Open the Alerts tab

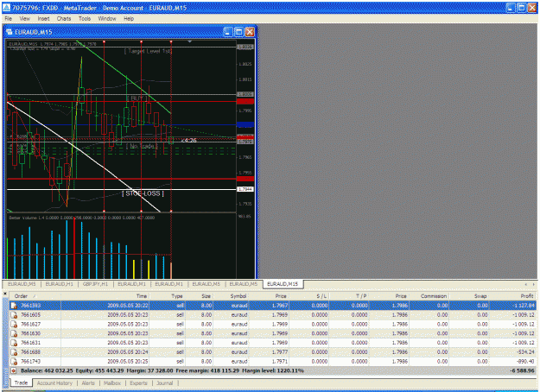coord(88,383)
